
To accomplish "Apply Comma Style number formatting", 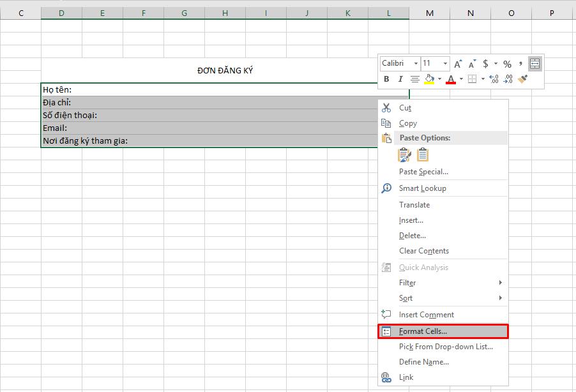I will click(521, 63).
